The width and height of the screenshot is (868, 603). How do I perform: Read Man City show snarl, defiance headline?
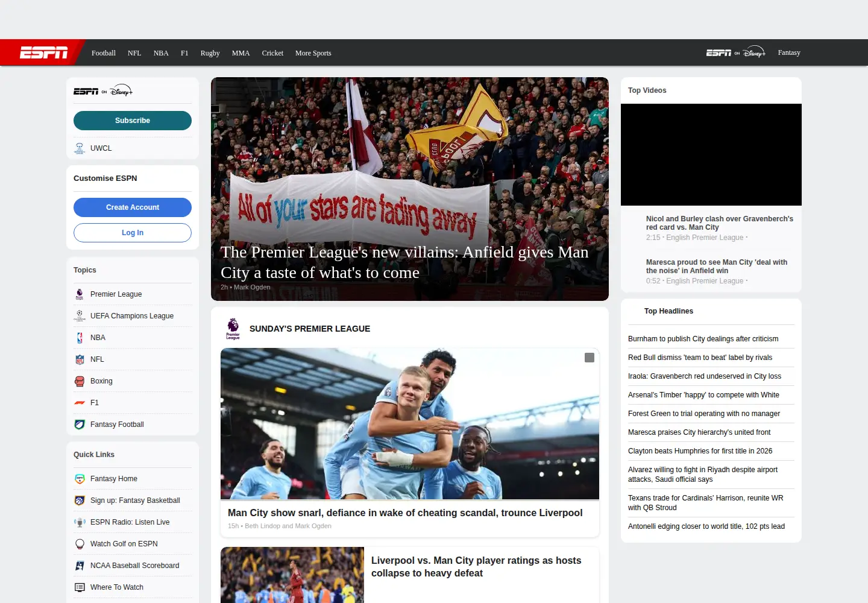(x=405, y=513)
